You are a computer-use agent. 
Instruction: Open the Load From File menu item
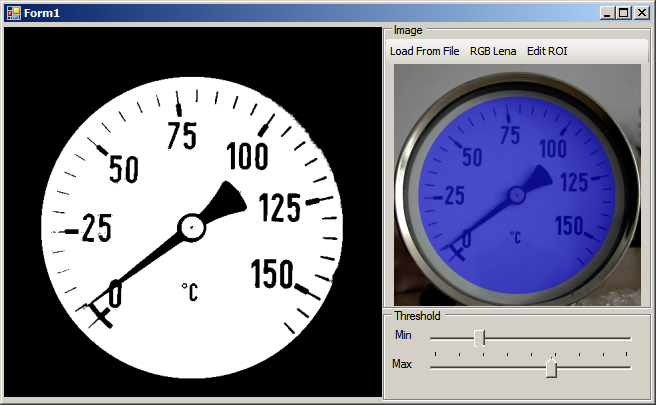coord(424,51)
